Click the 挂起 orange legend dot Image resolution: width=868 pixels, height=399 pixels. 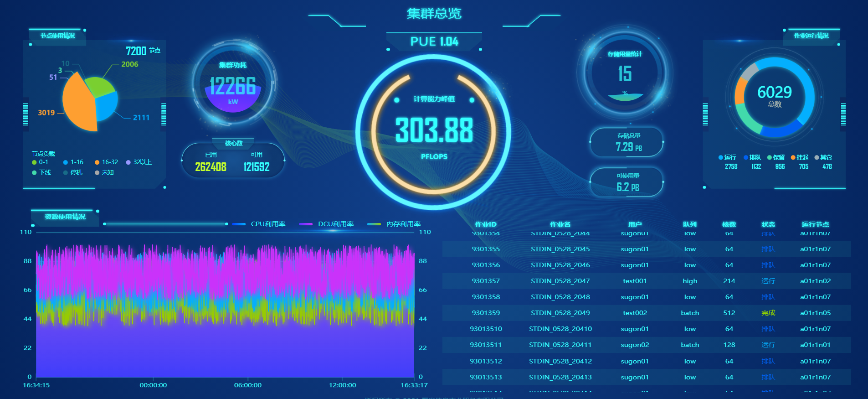[793, 158]
